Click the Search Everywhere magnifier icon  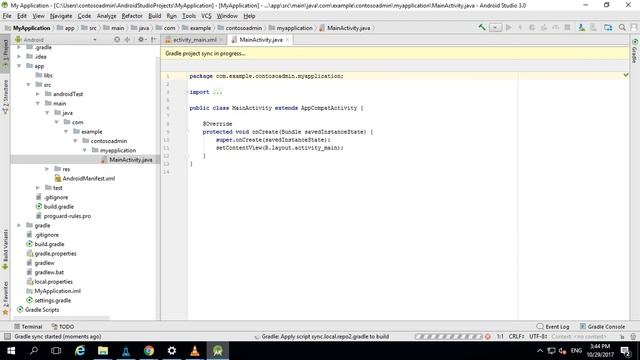[622, 28]
